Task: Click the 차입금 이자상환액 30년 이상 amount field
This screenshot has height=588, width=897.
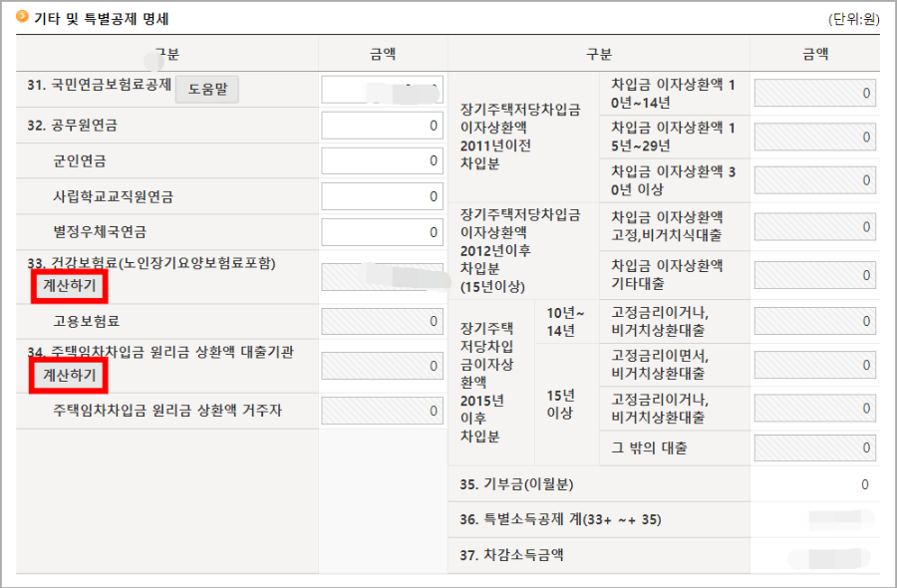Action: [x=814, y=179]
